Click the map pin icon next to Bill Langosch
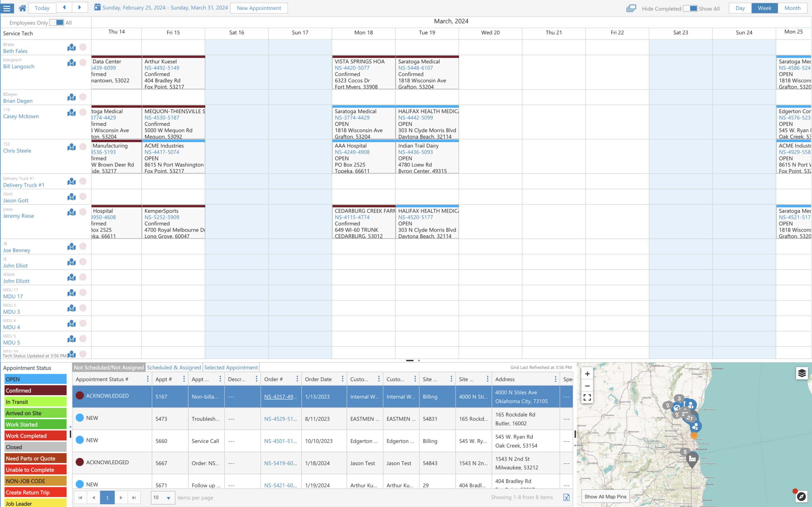 pyautogui.click(x=71, y=63)
